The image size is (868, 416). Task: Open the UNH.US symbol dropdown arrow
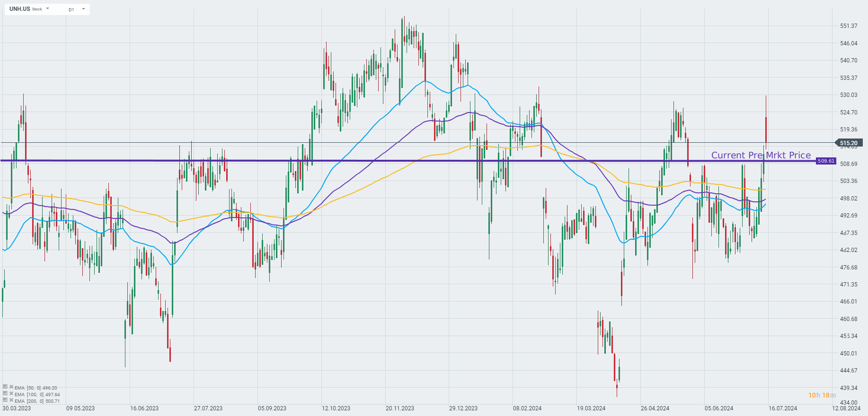pos(48,9)
